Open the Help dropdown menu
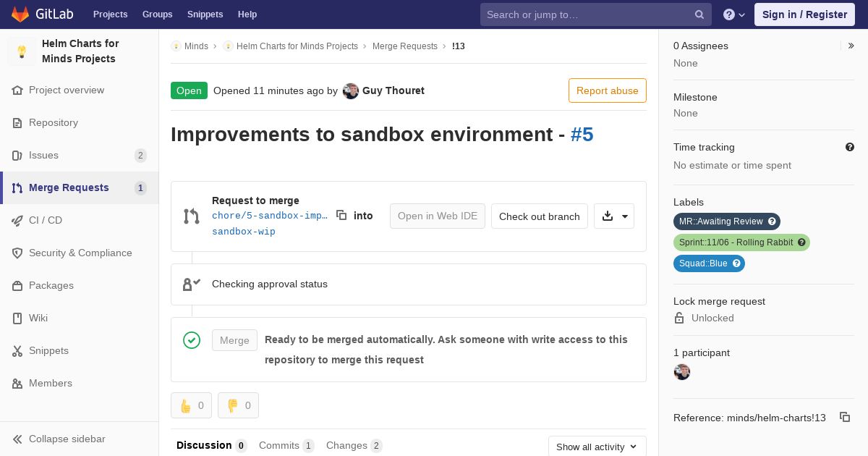The image size is (868, 456). pos(734,14)
